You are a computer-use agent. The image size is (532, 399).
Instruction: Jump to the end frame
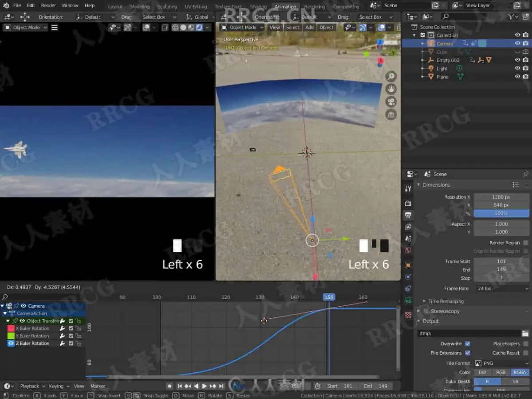221,386
